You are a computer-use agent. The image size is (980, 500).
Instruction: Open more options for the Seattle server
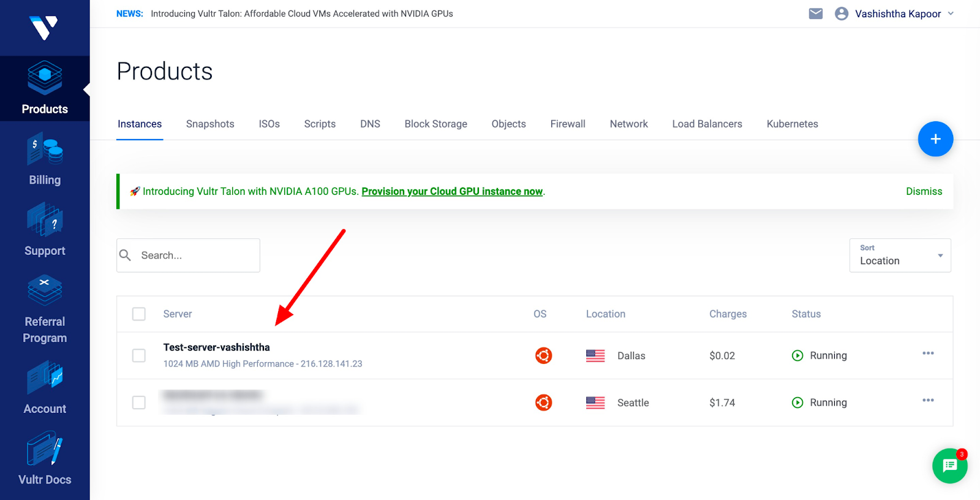(928, 400)
